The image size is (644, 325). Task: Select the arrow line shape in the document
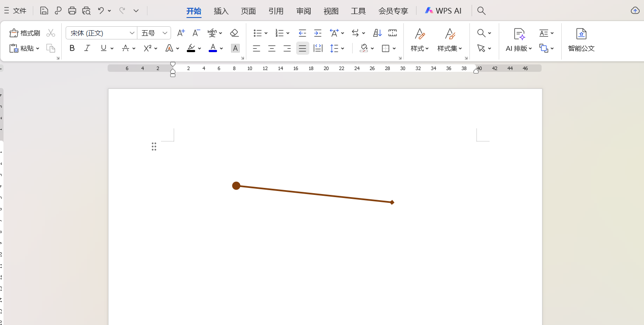pos(314,194)
